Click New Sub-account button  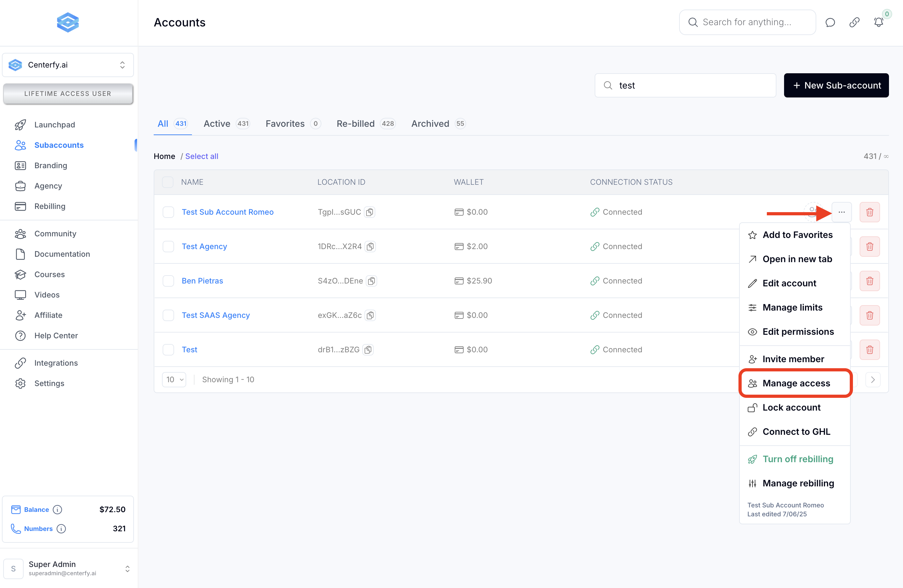[836, 85]
